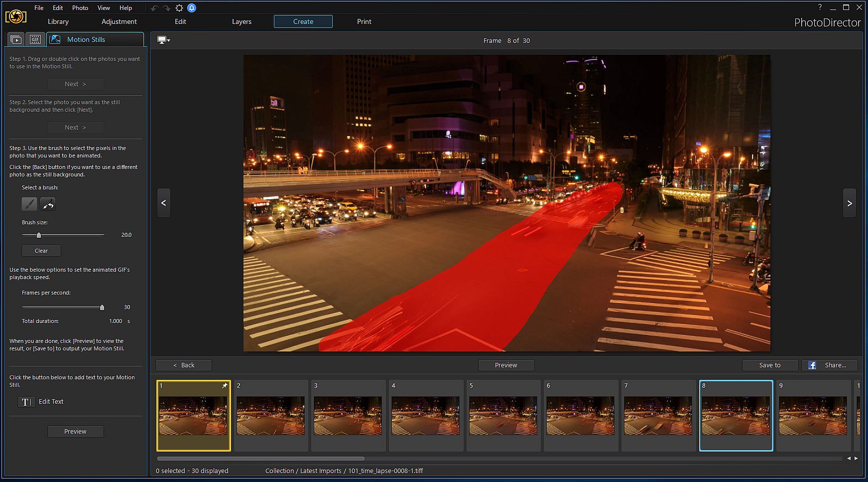Click the Facebook icon beside Share
The height and width of the screenshot is (482, 868).
812,365
